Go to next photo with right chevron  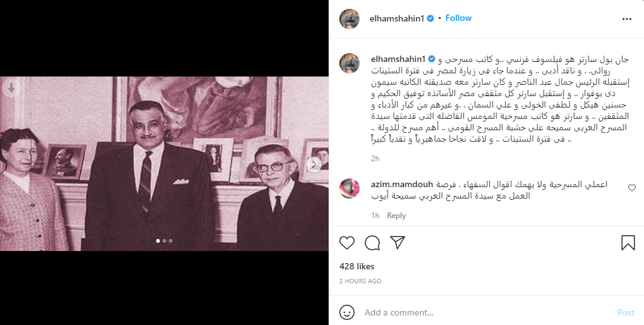314,164
